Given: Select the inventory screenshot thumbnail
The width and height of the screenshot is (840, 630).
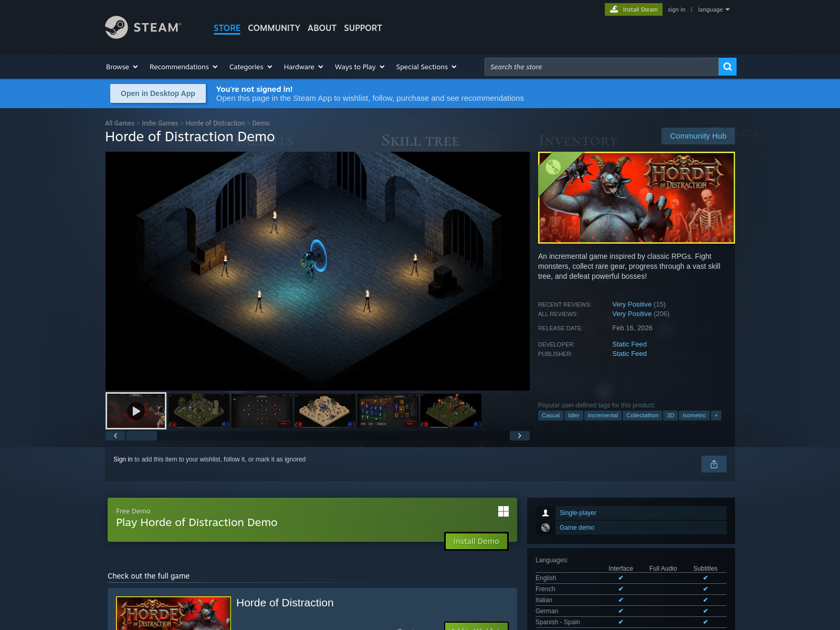Looking at the screenshot, I should 388,411.
